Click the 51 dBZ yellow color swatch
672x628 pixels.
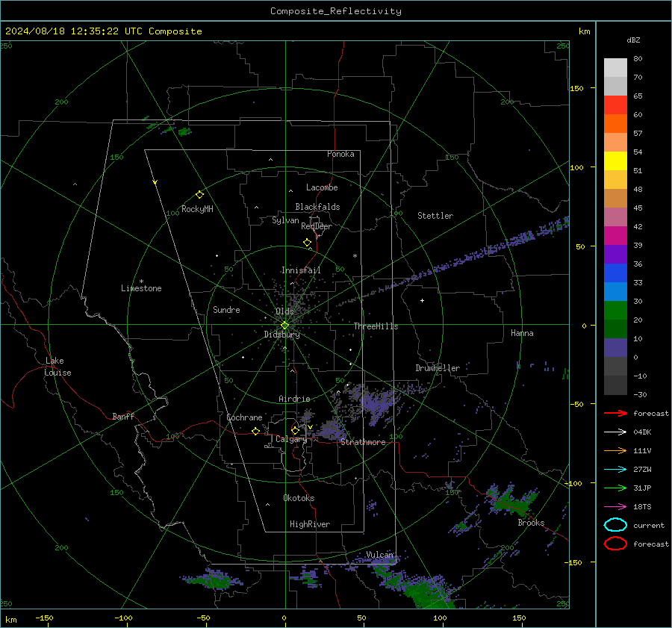[615, 161]
